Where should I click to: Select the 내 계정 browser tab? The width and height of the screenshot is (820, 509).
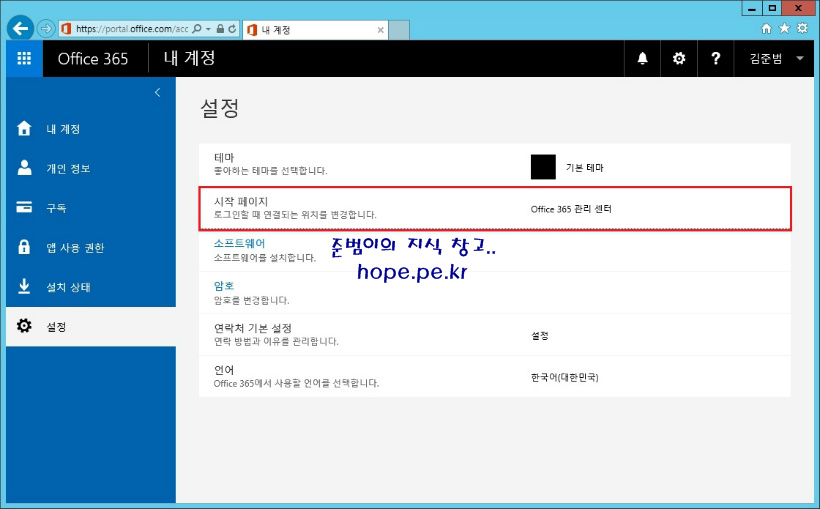(315, 30)
